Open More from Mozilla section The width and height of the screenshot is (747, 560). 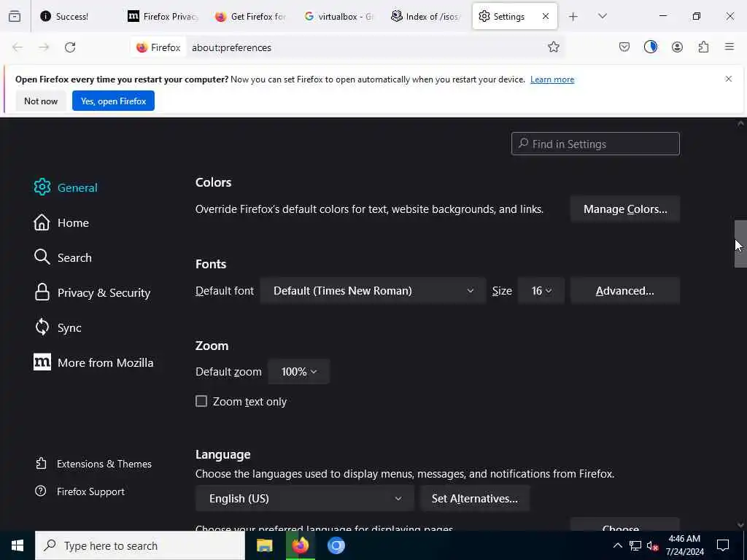click(x=93, y=363)
